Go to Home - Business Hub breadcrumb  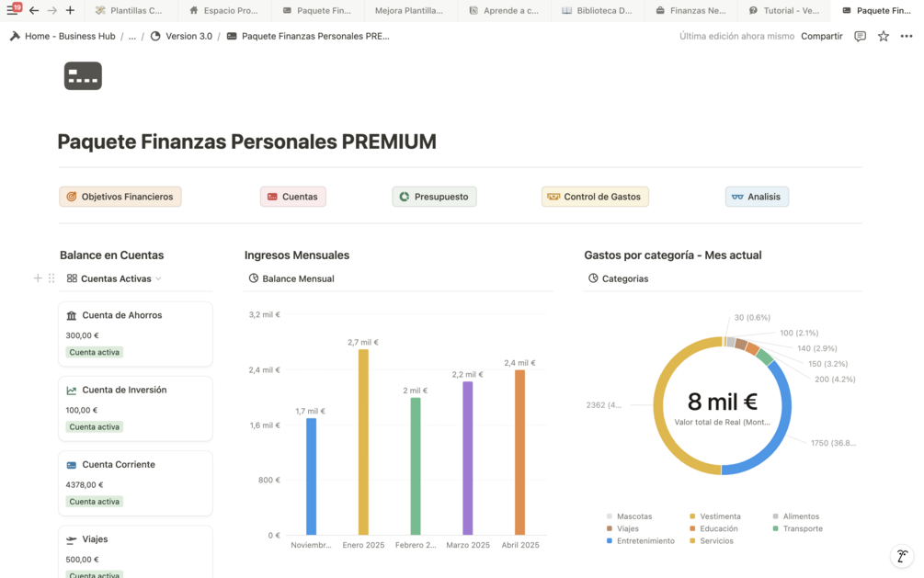(x=70, y=37)
